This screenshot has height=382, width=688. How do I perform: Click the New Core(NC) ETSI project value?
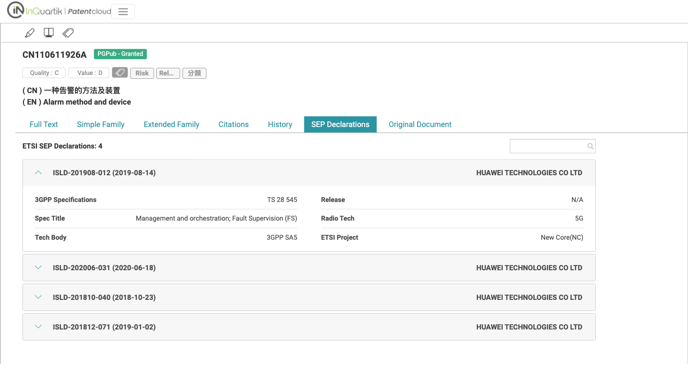562,237
